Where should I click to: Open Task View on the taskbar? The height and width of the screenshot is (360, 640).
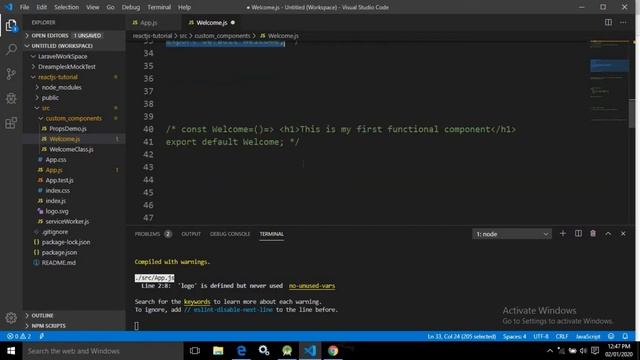(x=195, y=351)
